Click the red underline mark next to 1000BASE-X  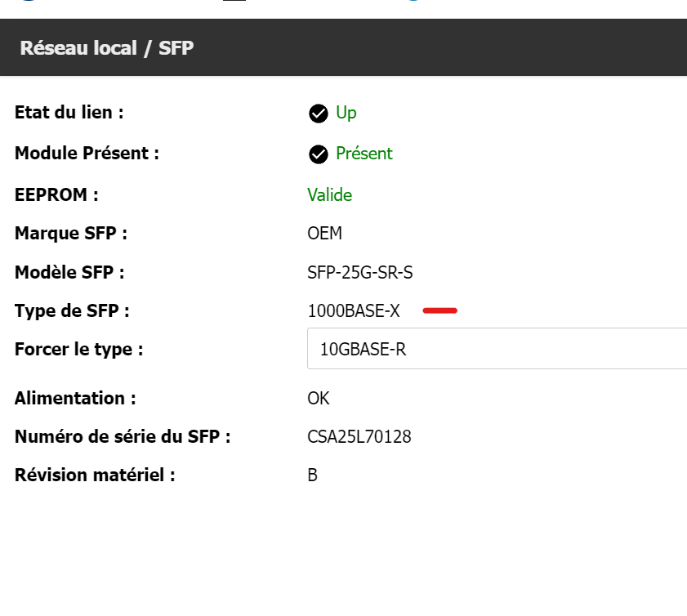click(440, 310)
